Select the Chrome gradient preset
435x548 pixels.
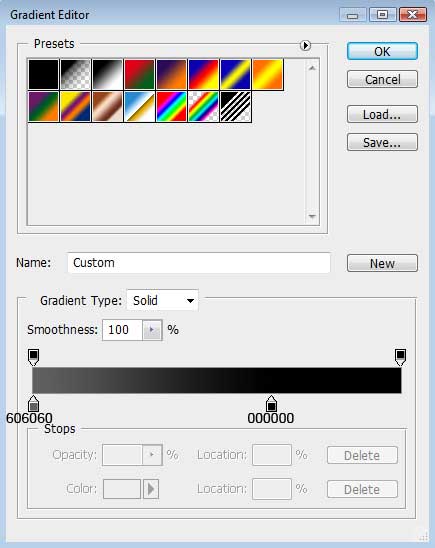click(139, 107)
